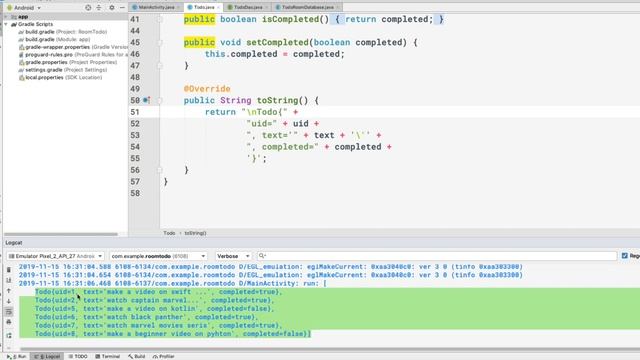Screen dimensions: 640x360
Task: Open the TODO tool window
Action: coord(78,356)
